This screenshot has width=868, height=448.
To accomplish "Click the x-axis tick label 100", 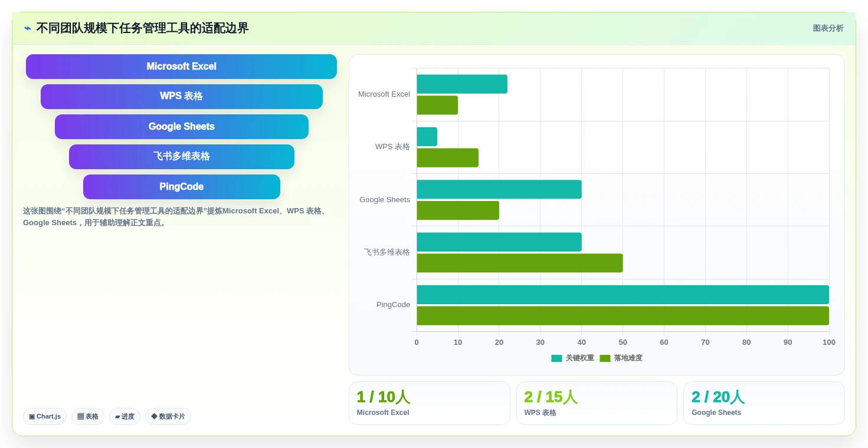I will coord(829,342).
